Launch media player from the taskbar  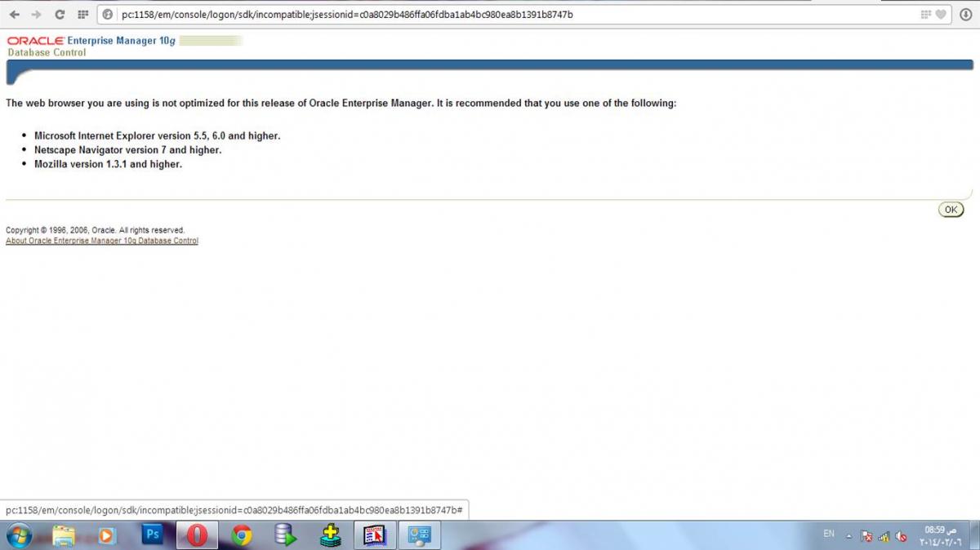click(107, 535)
